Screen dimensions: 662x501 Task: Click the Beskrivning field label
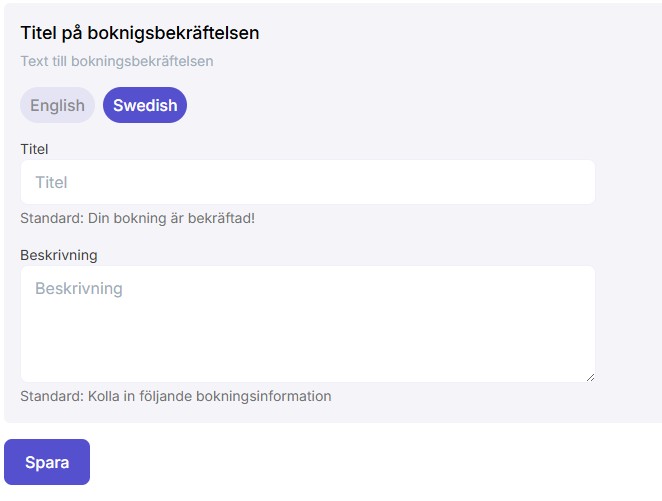[59, 255]
